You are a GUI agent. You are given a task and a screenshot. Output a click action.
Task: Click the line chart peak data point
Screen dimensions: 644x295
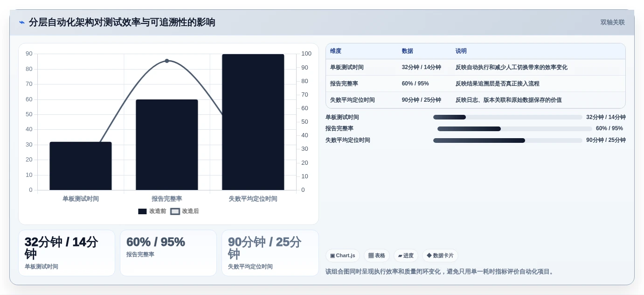pos(167,61)
